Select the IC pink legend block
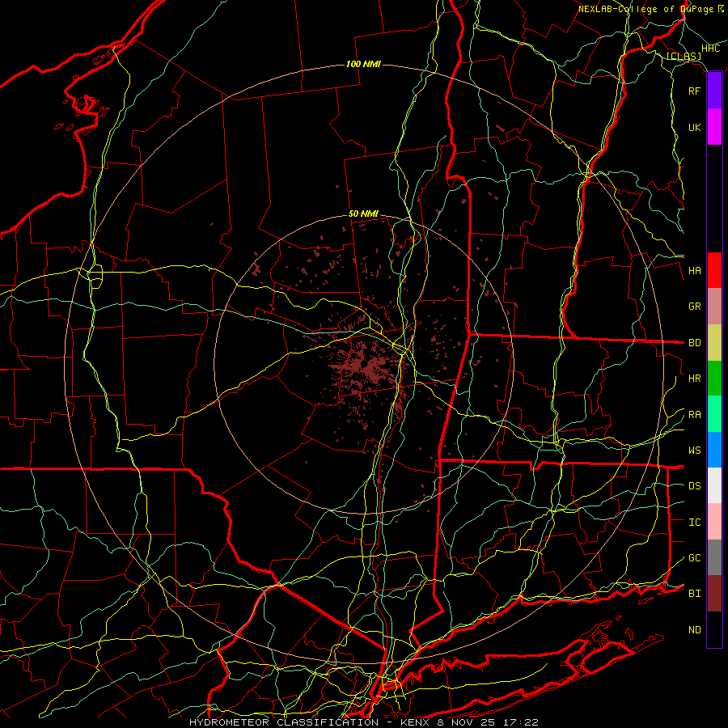728x728 pixels. click(x=714, y=522)
